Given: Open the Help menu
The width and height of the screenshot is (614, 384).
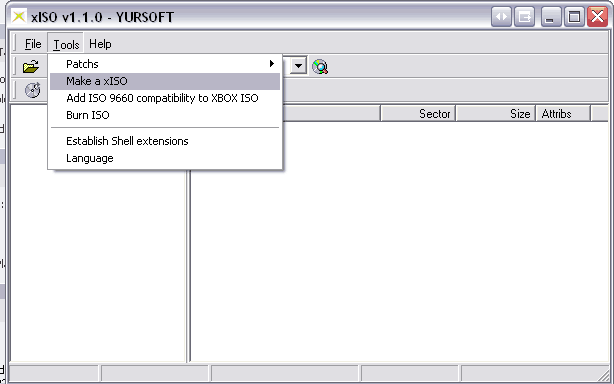Looking at the screenshot, I should tap(100, 44).
